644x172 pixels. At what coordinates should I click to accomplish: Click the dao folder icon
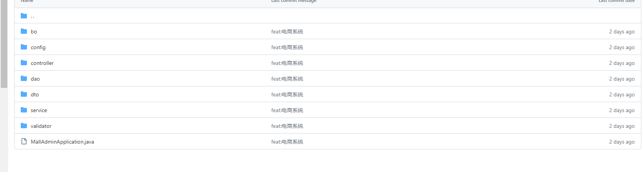point(24,78)
